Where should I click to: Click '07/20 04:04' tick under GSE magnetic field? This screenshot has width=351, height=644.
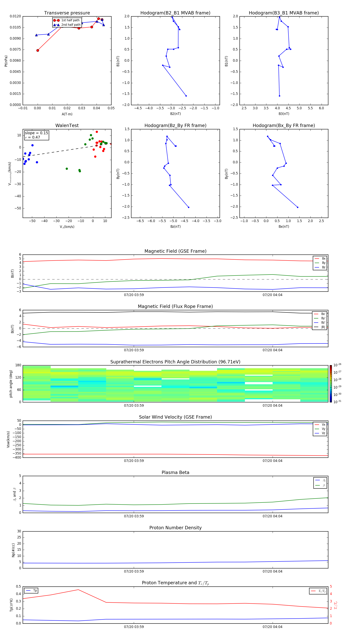coord(273,295)
